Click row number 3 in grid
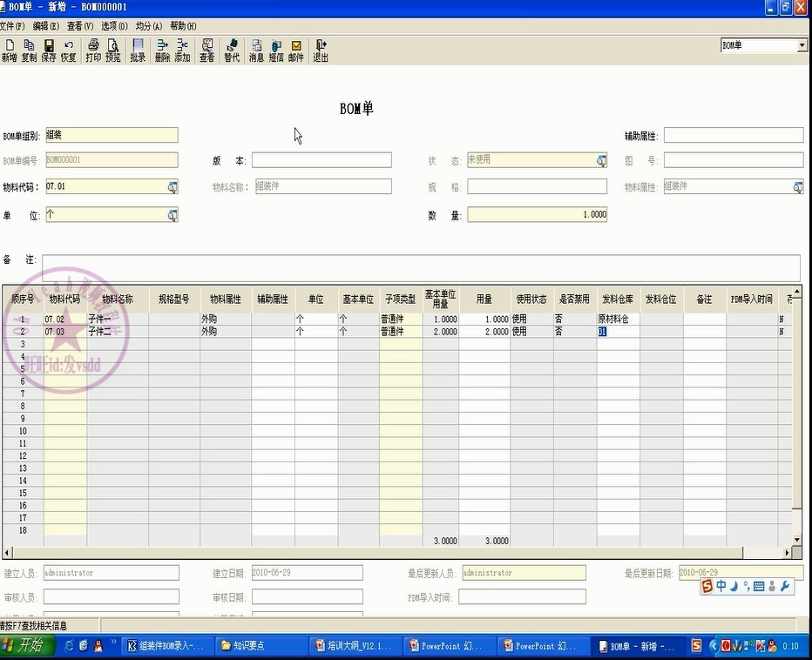Image resolution: width=812 pixels, height=660 pixels. [23, 344]
